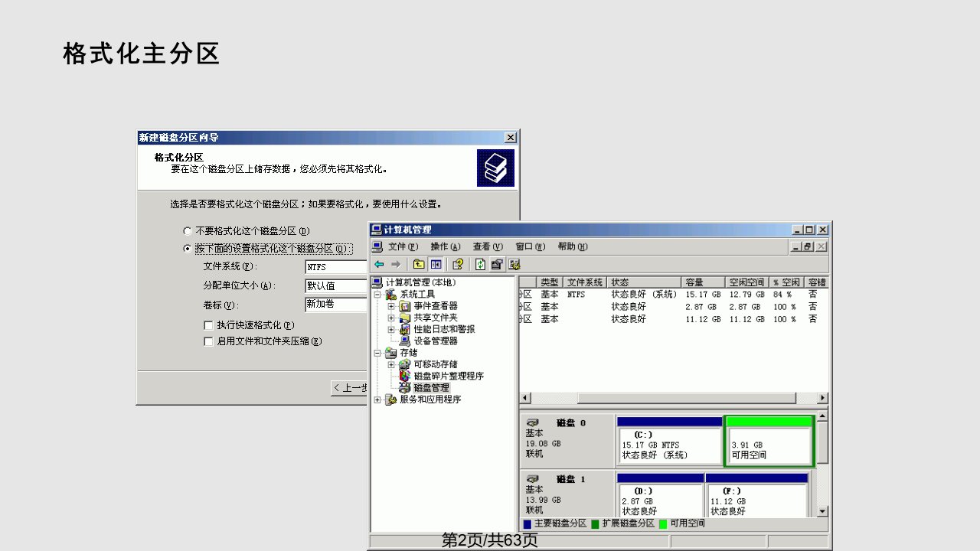Click the blue 主要磁盘分区 legend swatch
This screenshot has width=980, height=551.
pyautogui.click(x=528, y=524)
